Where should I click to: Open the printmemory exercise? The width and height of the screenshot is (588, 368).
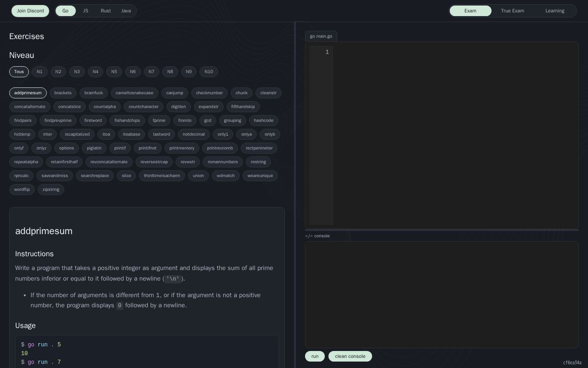[x=182, y=148]
